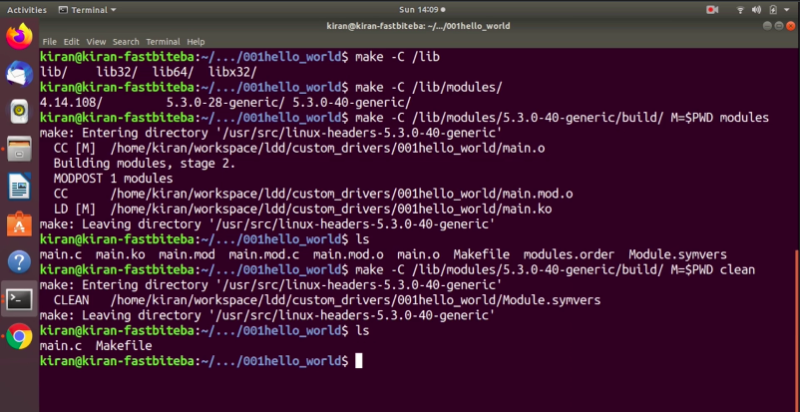Click the volume speaker icon
The height and width of the screenshot is (412, 800).
756,10
